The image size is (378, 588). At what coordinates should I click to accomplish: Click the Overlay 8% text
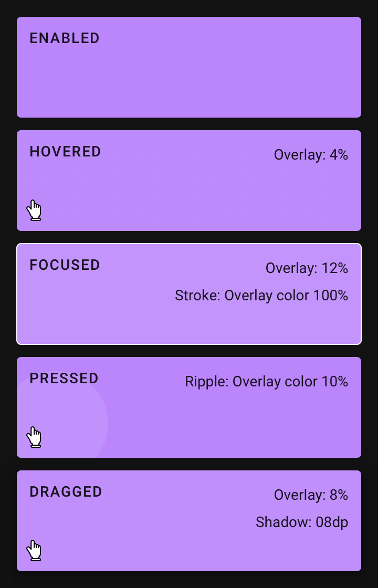(x=311, y=495)
